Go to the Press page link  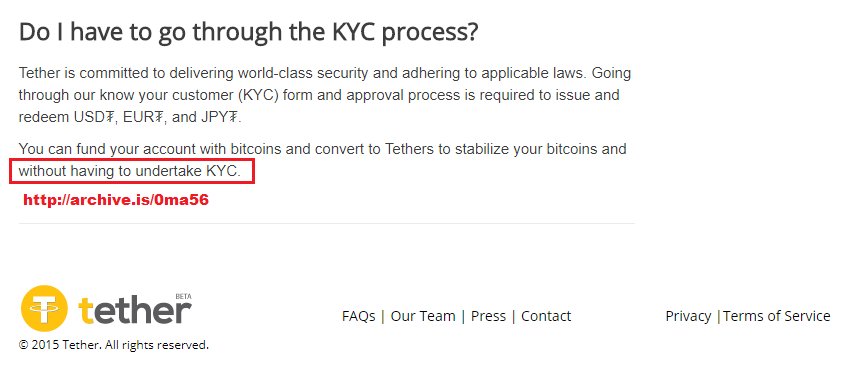pyautogui.click(x=488, y=316)
